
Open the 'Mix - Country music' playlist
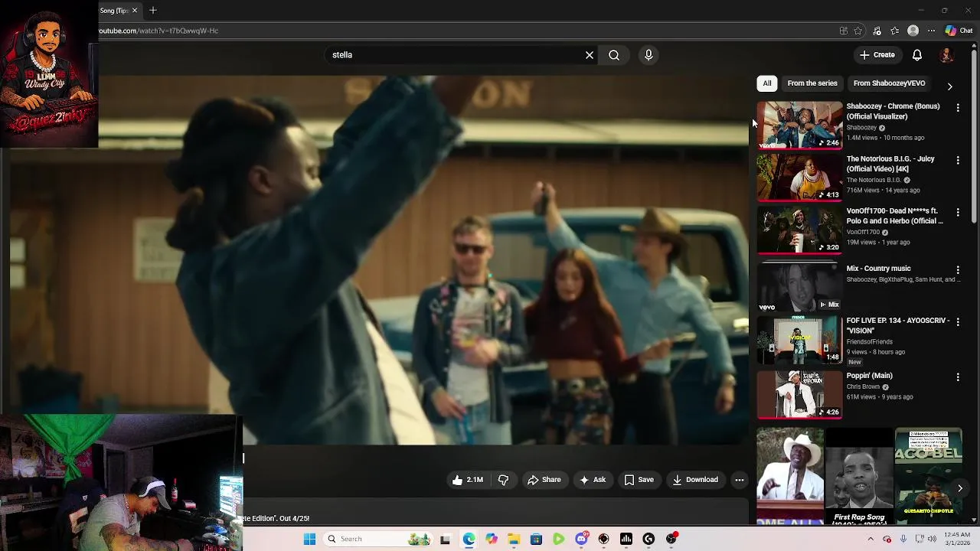pyautogui.click(x=878, y=269)
